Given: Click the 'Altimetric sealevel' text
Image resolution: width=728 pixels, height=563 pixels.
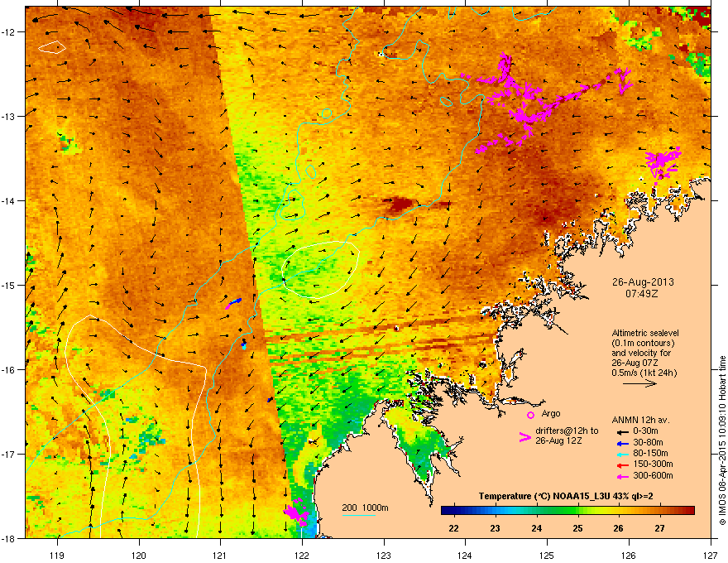Looking at the screenshot, I should point(645,333).
